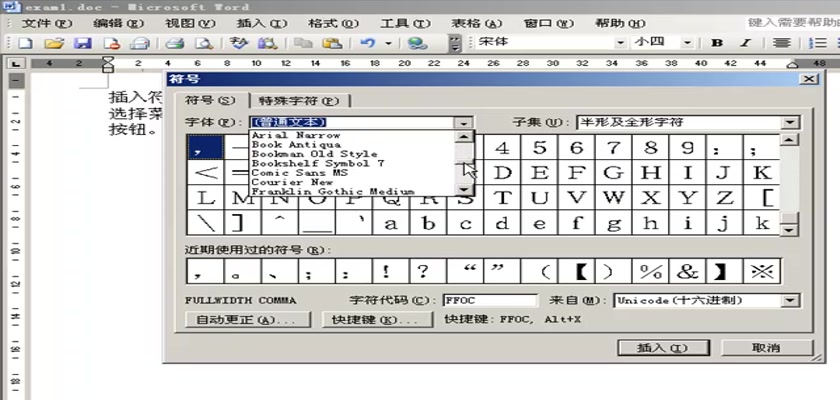Click the Copy toolbar icon

[304, 43]
